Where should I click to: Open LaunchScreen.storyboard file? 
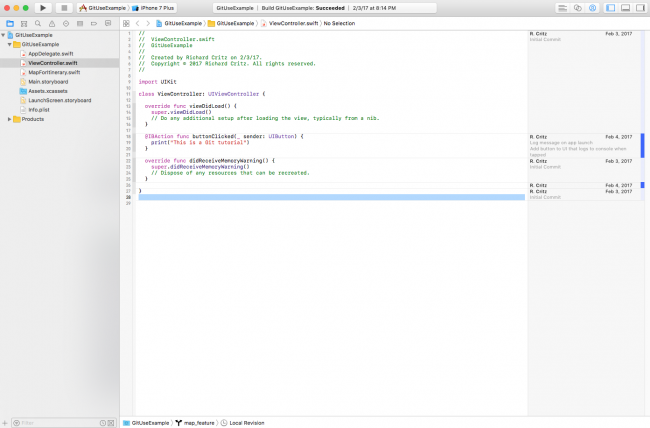(x=60, y=100)
